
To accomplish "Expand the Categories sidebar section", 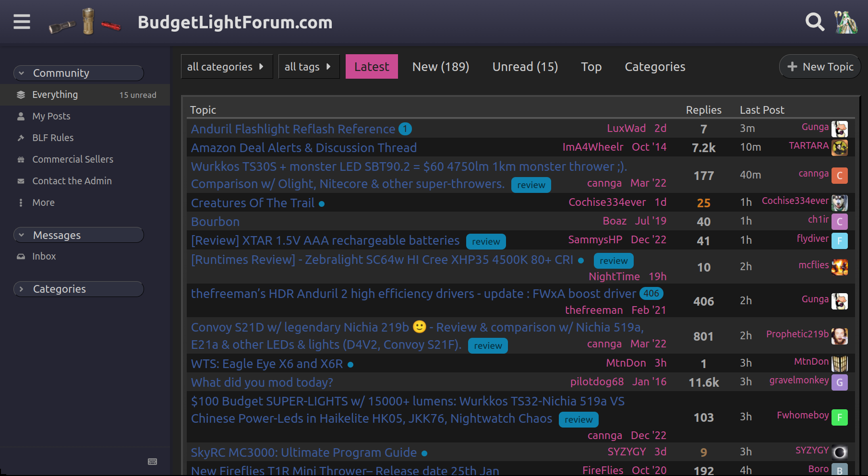I will coord(79,289).
